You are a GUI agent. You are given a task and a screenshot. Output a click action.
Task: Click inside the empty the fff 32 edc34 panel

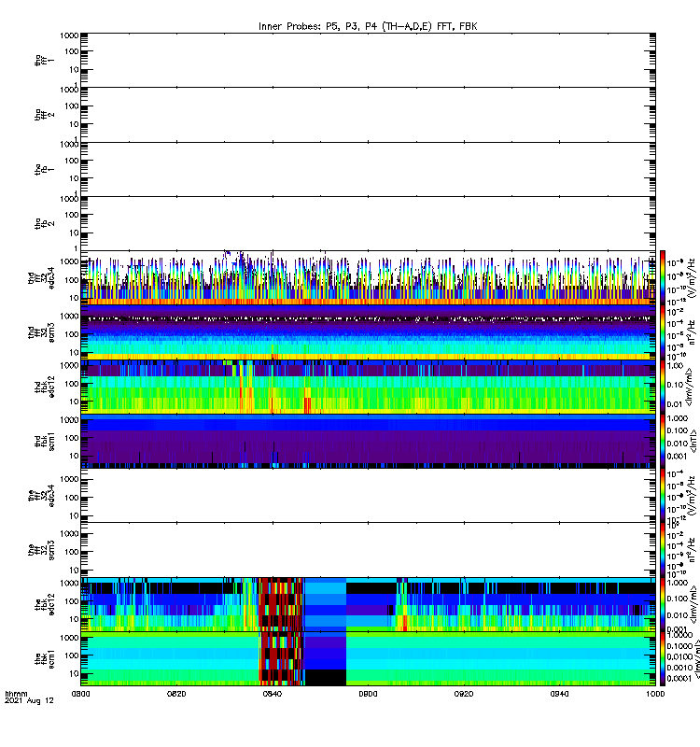point(368,496)
